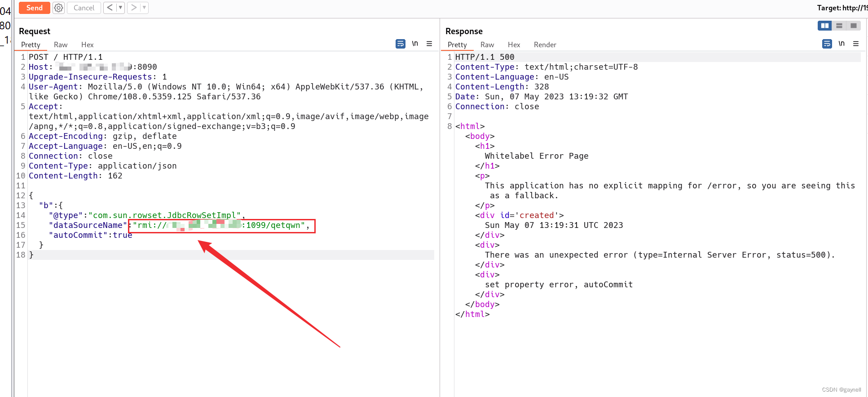
Task: Click the POST / HTTP/1.1 request line
Action: 66,57
